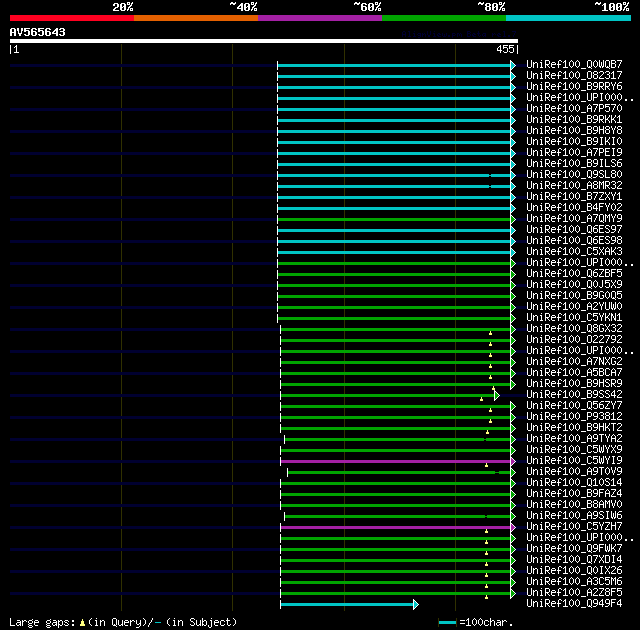Select the query name AV565643
The height and width of the screenshot is (630, 640).
[x=38, y=32]
